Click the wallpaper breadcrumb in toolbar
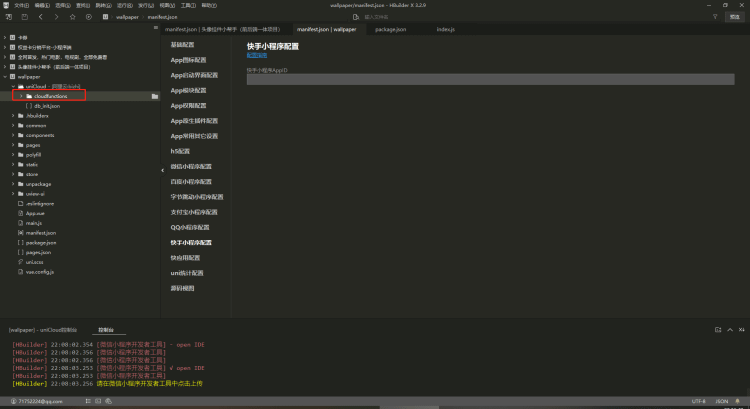 [x=127, y=17]
